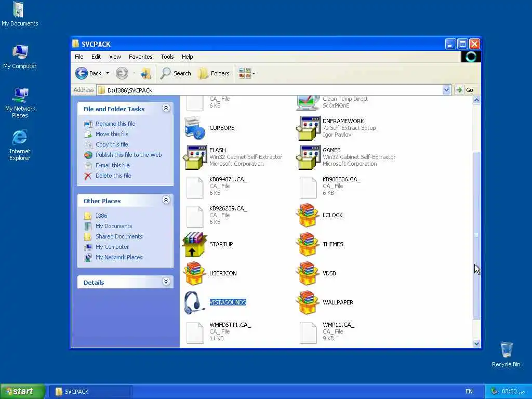Click the vertical scrollbar thumb
Viewport: 532px width, 399px height.
[x=476, y=235]
